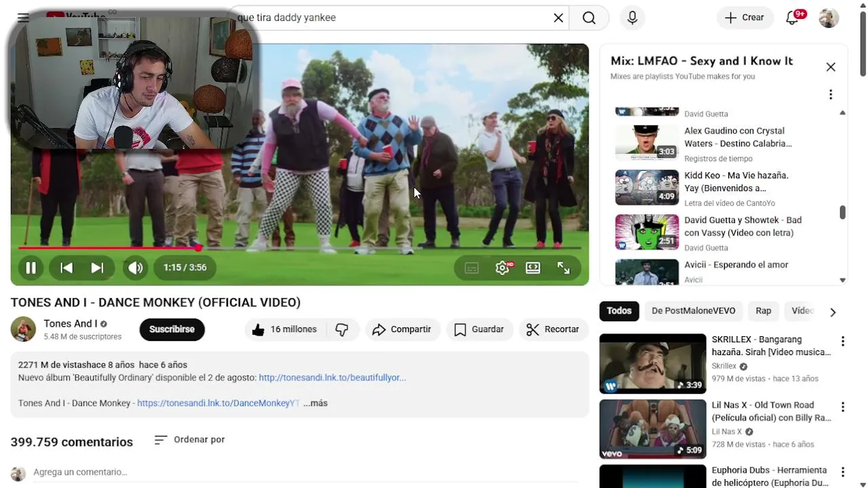The height and width of the screenshot is (488, 868).
Task: Enter full screen mode
Action: [564, 268]
